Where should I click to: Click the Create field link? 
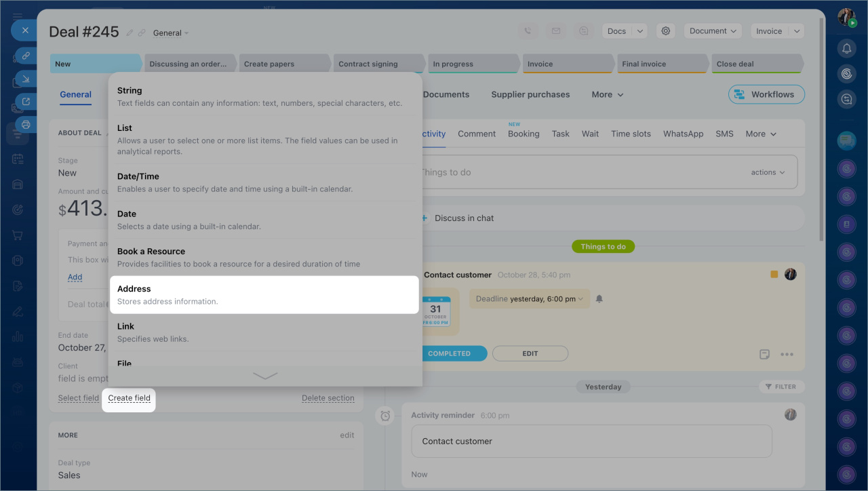129,398
